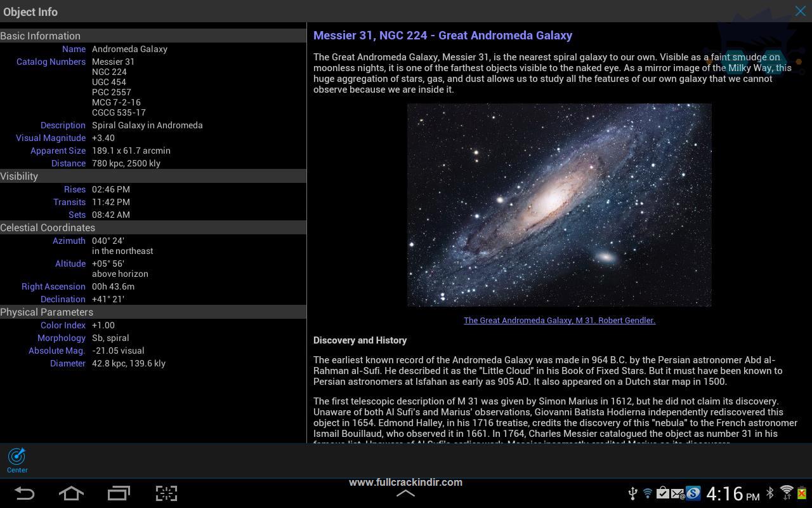The height and width of the screenshot is (508, 812).
Task: Tap the absolute magnitude -21.05 visual
Action: click(x=118, y=351)
